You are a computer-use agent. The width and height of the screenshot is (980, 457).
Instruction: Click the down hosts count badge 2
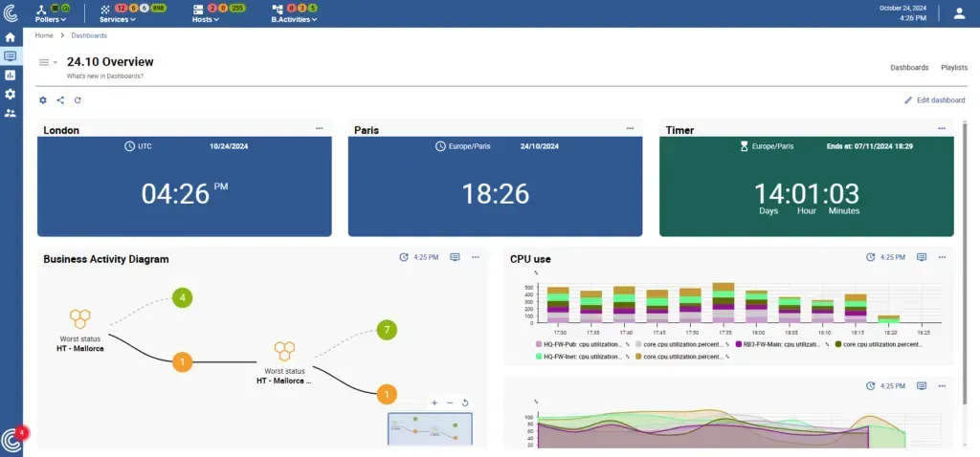(x=212, y=8)
